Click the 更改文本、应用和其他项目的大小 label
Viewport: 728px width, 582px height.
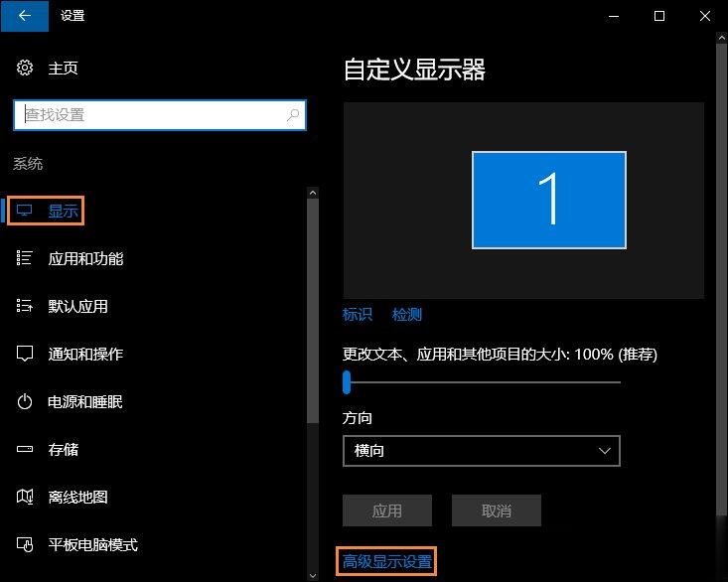tap(456, 355)
